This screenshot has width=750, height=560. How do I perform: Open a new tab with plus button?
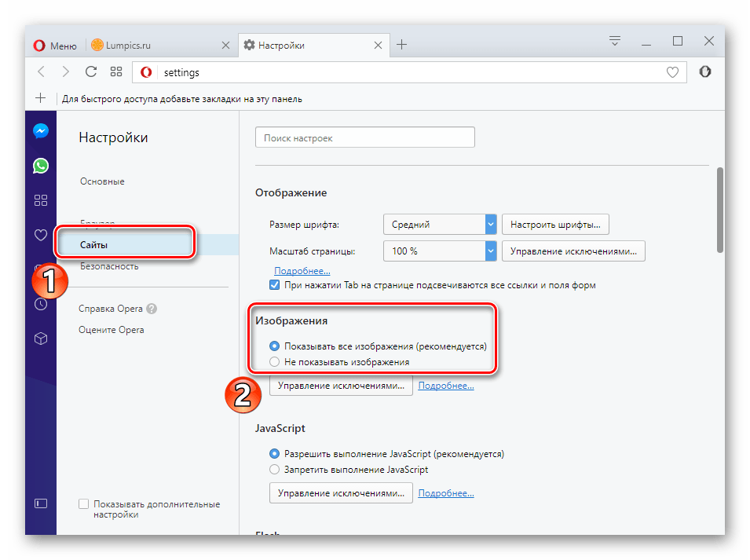click(402, 45)
